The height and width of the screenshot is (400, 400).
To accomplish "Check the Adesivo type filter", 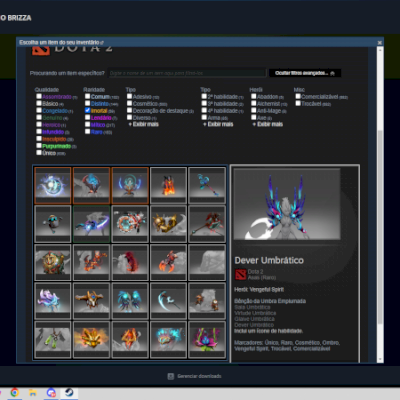I will (129, 96).
